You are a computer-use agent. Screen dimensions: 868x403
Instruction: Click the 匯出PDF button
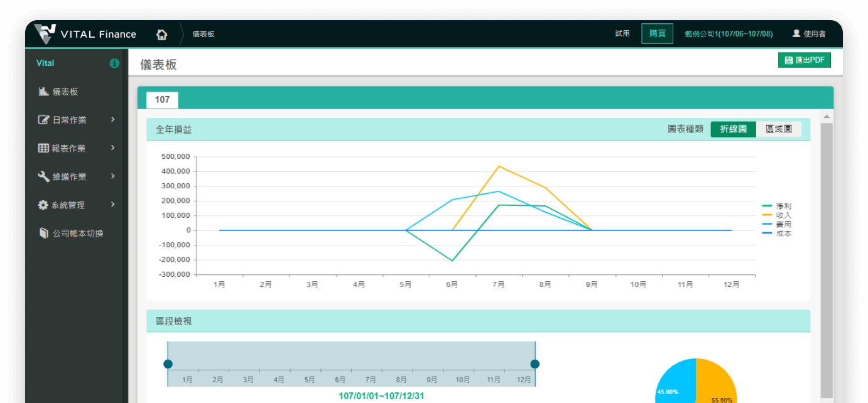805,60
